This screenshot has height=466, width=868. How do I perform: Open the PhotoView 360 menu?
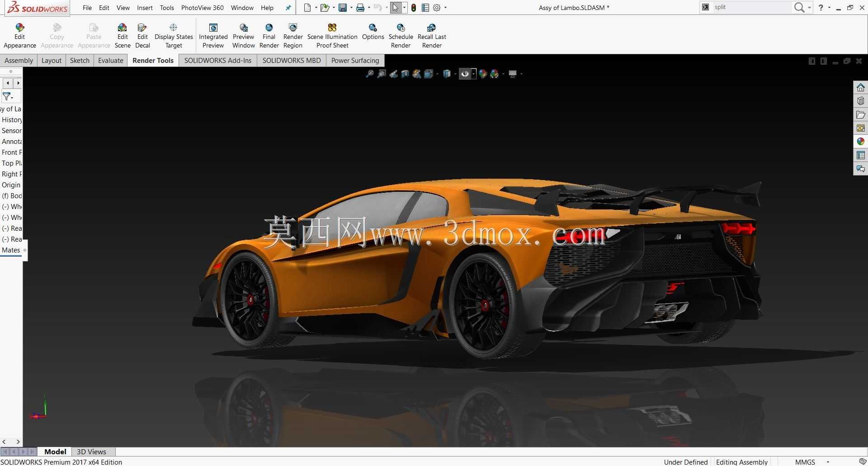point(203,8)
